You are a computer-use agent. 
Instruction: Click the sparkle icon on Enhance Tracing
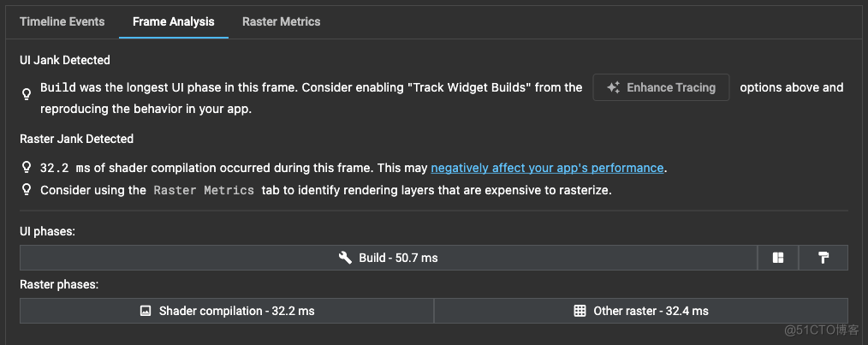coord(613,87)
